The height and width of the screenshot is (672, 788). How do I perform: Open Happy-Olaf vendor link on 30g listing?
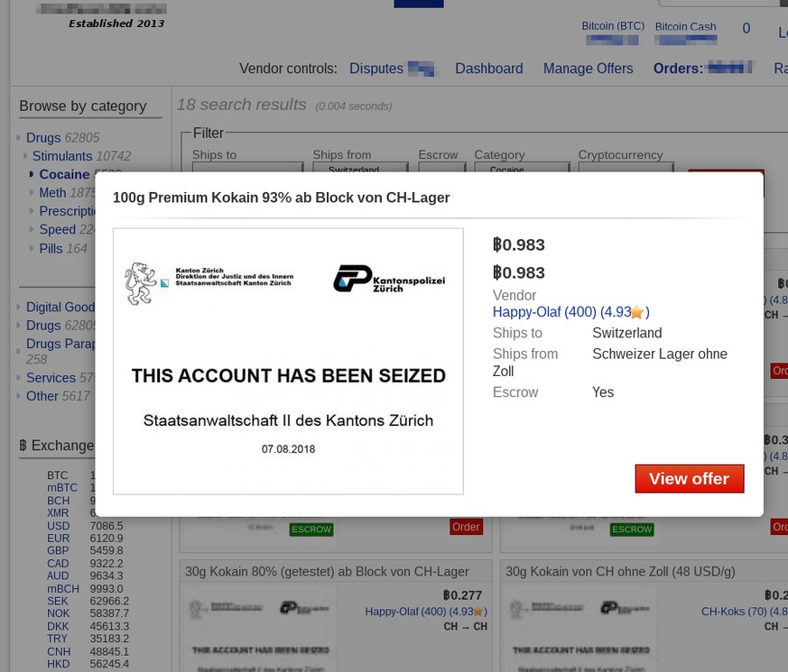click(426, 612)
